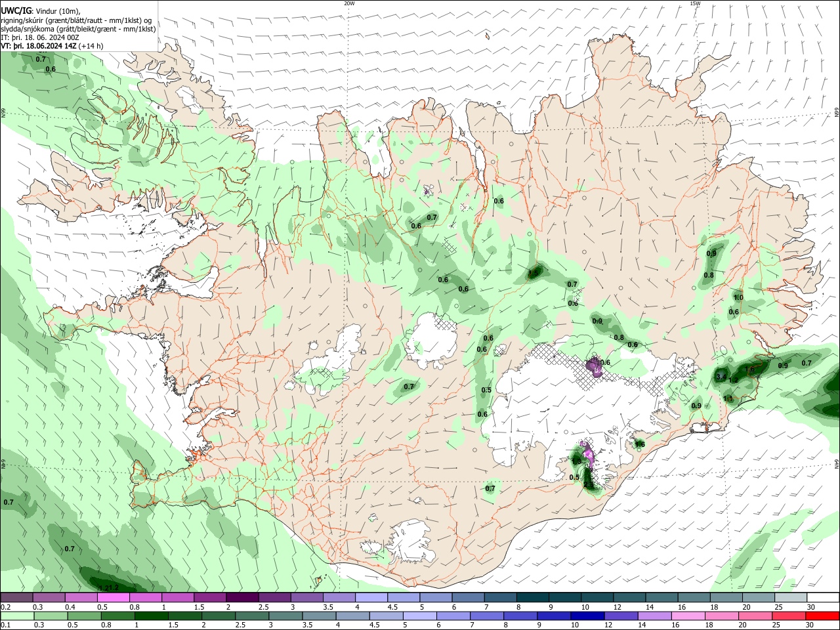Click the '1.2' value beside the 3.4 label
The height and width of the screenshot is (630, 840).
click(734, 380)
